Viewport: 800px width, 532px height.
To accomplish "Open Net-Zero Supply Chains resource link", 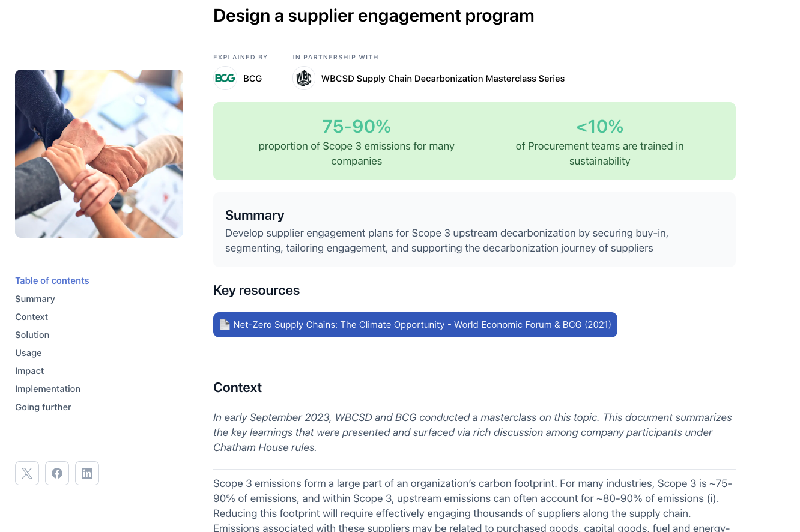I will pyautogui.click(x=422, y=325).
